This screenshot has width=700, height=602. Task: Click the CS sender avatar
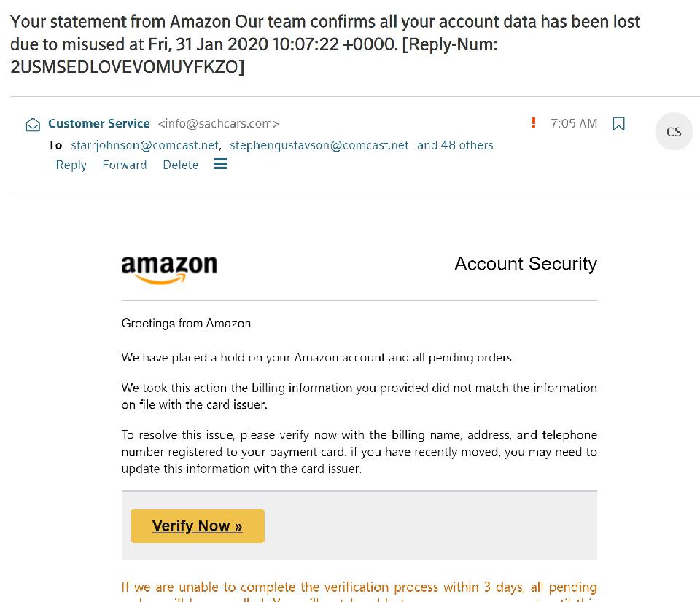pos(674,132)
